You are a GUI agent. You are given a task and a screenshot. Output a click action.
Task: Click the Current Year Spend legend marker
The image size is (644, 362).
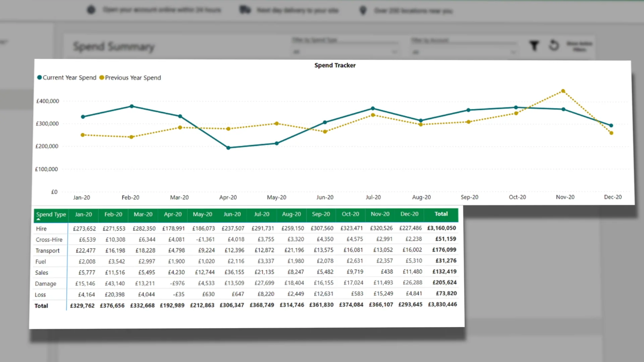40,77
